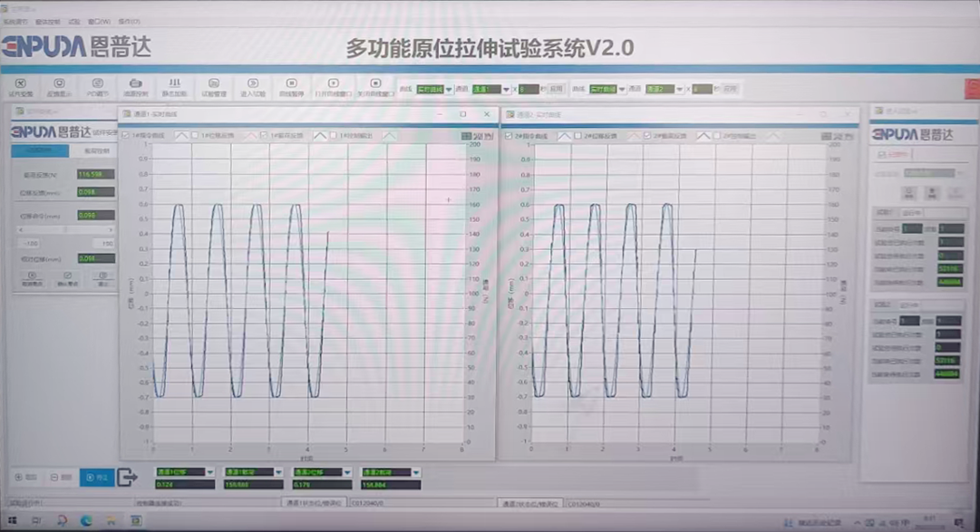Image resolution: width=980 pixels, height=532 pixels.
Task: Open the PID调节 tuning toolbar icon
Action: (x=97, y=87)
